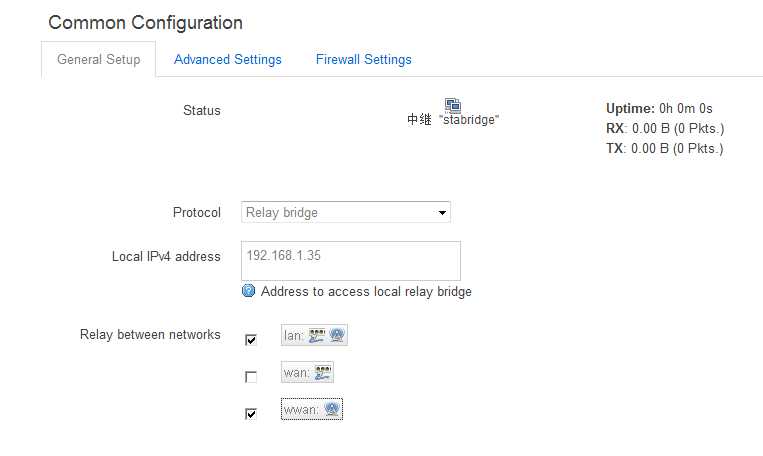
Task: Click the ethernet port icon in wan badge
Action: point(323,372)
